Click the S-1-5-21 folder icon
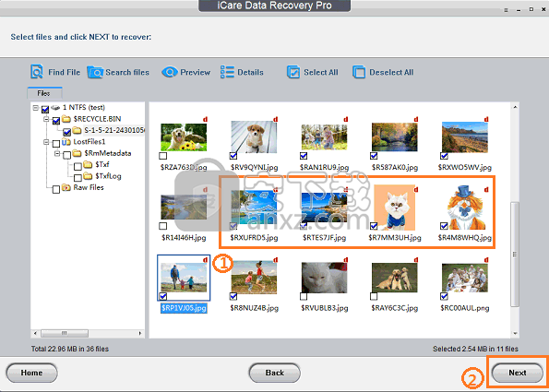Screen dimensions: 549x392 77,131
